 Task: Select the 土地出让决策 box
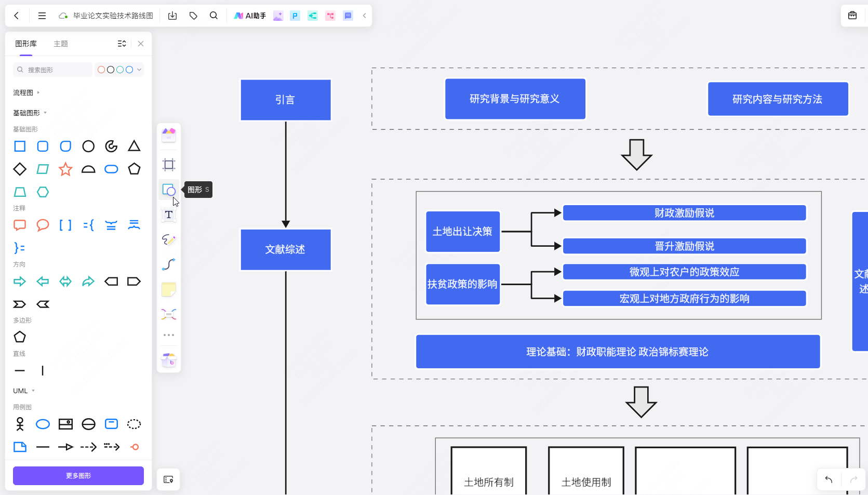[x=463, y=232]
